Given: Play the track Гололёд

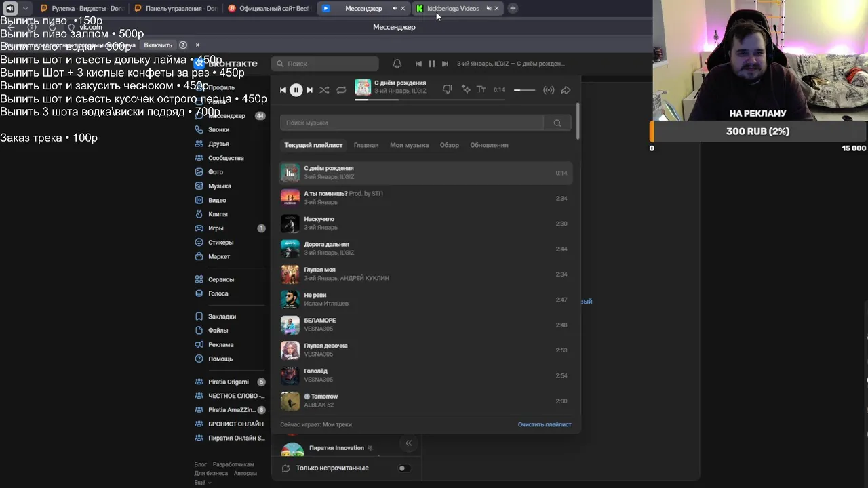Looking at the screenshot, I should 426,375.
